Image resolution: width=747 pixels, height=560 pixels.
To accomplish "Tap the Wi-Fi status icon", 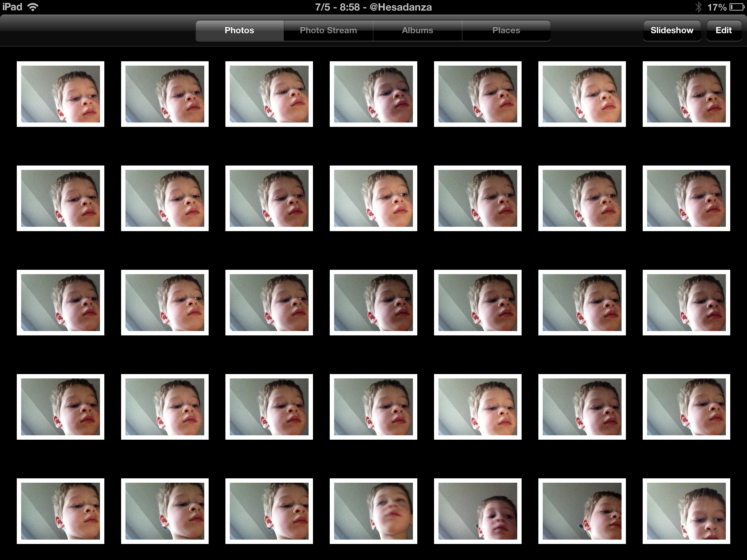I will [x=33, y=7].
